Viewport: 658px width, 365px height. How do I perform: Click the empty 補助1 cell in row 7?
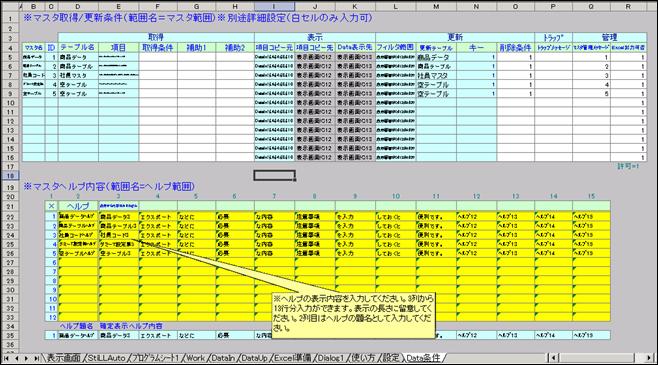pyautogui.click(x=196, y=75)
